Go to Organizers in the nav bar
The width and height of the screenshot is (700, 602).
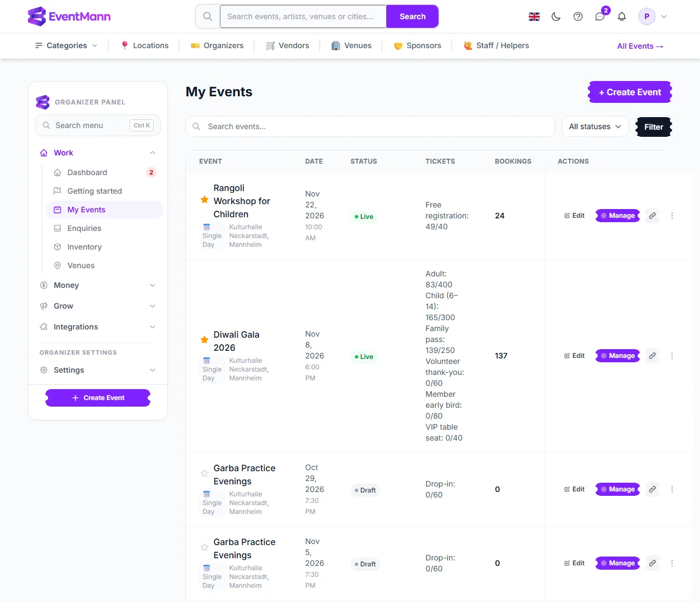217,45
